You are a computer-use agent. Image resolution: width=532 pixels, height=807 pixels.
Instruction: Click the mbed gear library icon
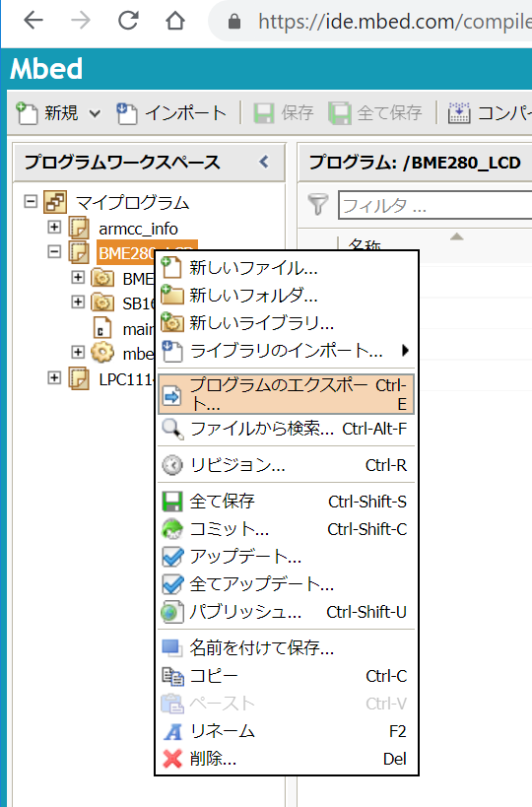[102, 353]
